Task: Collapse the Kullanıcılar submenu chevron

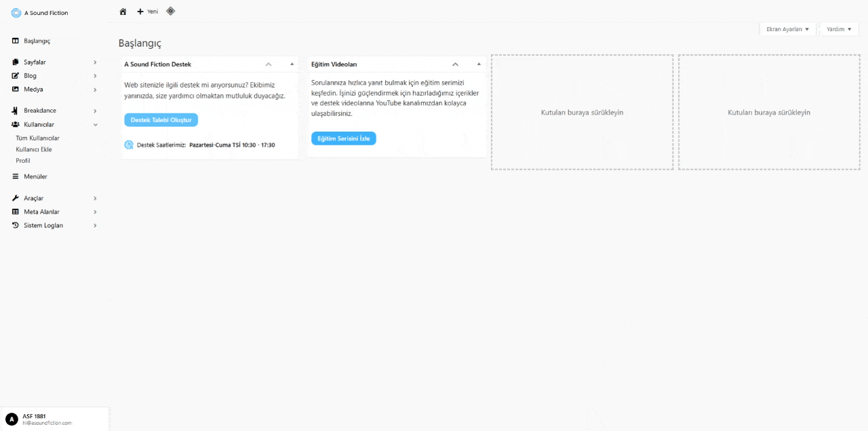Action: [x=95, y=125]
